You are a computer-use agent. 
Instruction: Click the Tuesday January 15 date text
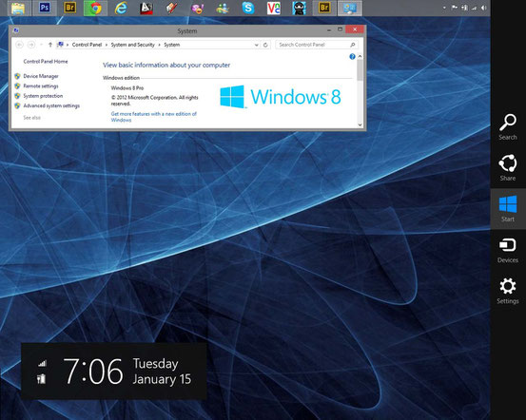162,372
